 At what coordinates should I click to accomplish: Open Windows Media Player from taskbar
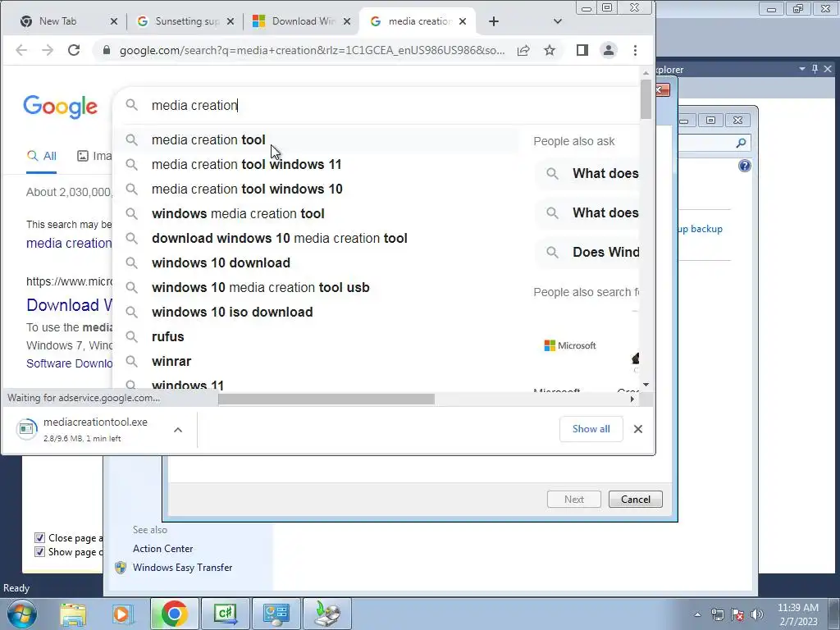123,614
